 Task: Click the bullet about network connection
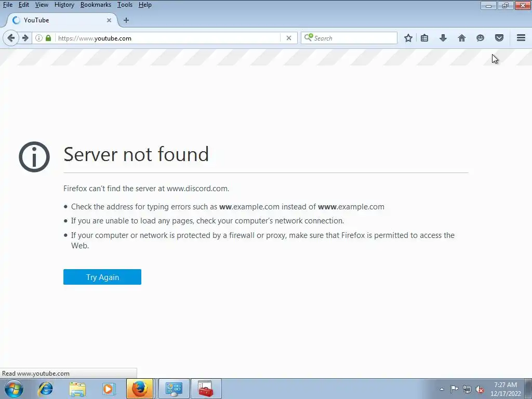coord(207,221)
